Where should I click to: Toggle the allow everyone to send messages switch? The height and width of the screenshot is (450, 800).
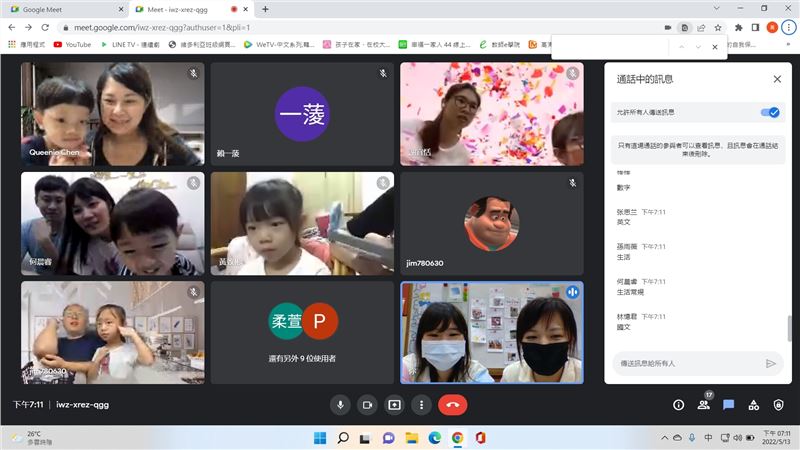[x=770, y=113]
